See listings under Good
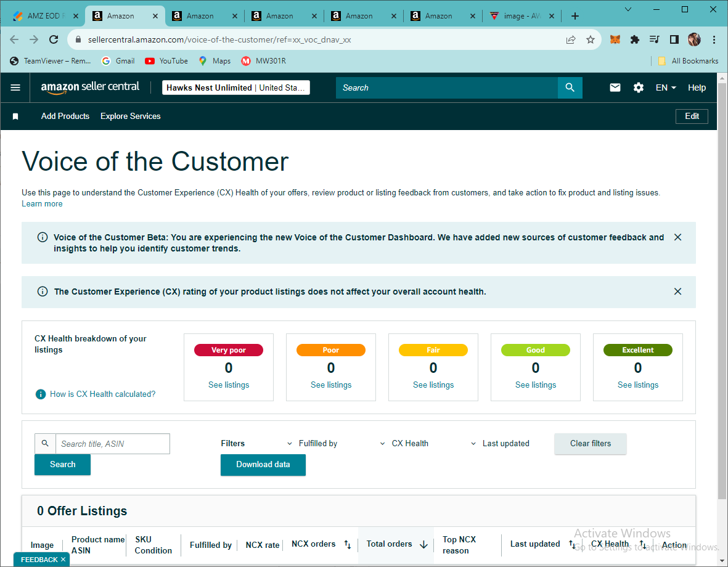 point(535,385)
